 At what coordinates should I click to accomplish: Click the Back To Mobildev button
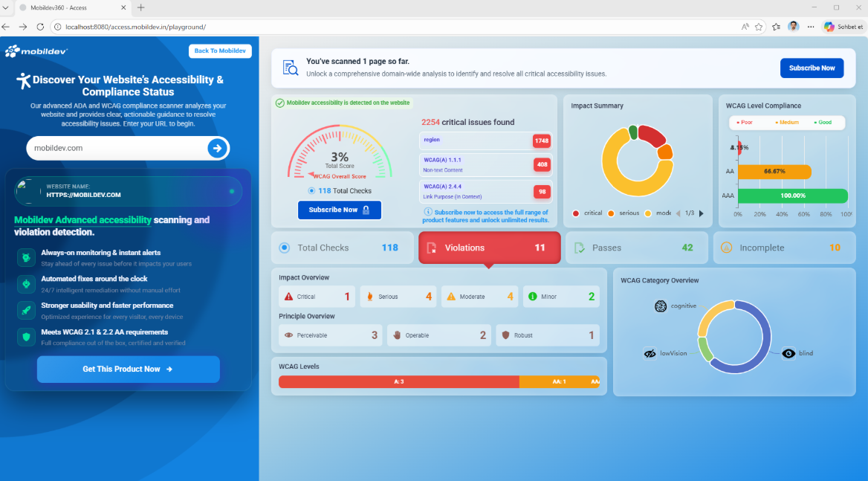coord(220,51)
